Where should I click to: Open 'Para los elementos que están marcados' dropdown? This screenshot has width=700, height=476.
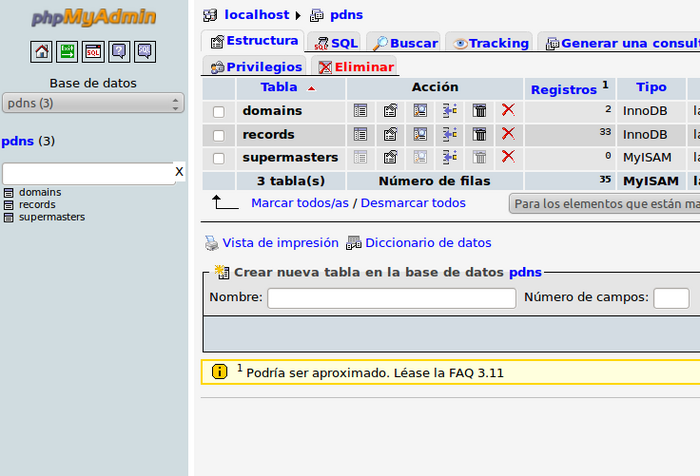click(604, 204)
